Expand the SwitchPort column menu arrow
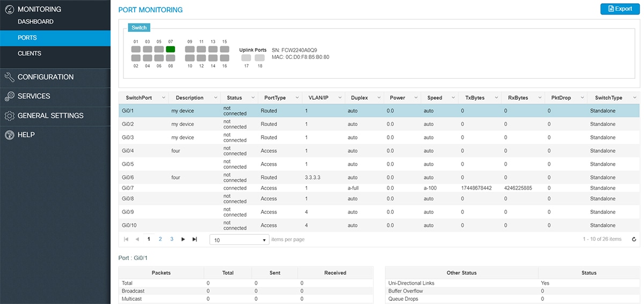Viewport: 644px width, 304px height. click(163, 98)
